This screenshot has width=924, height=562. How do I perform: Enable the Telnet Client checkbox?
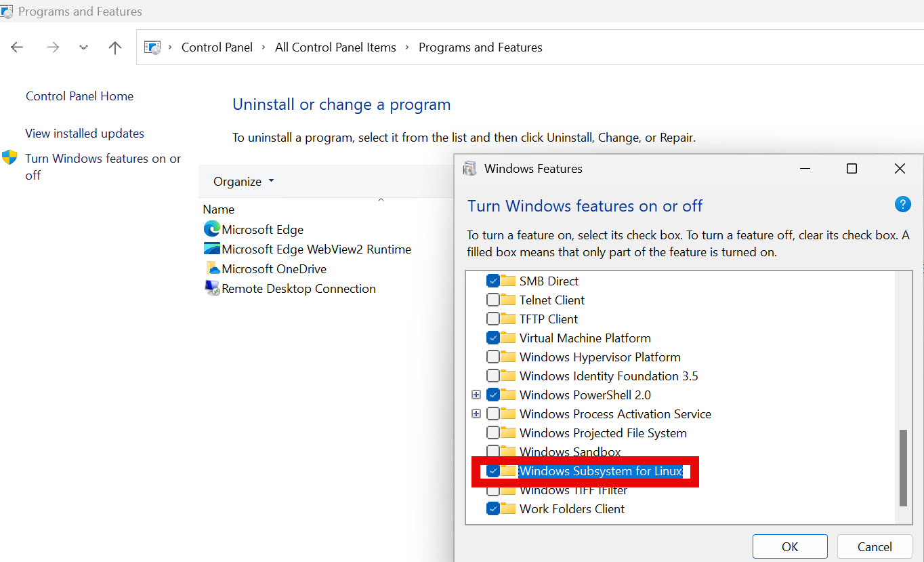click(493, 300)
